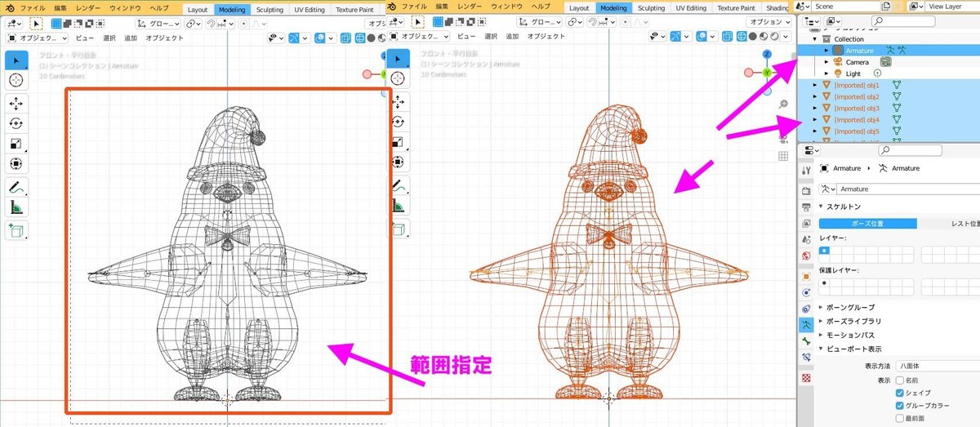
Task: Expand the Camera item in outliner
Action: pos(826,62)
